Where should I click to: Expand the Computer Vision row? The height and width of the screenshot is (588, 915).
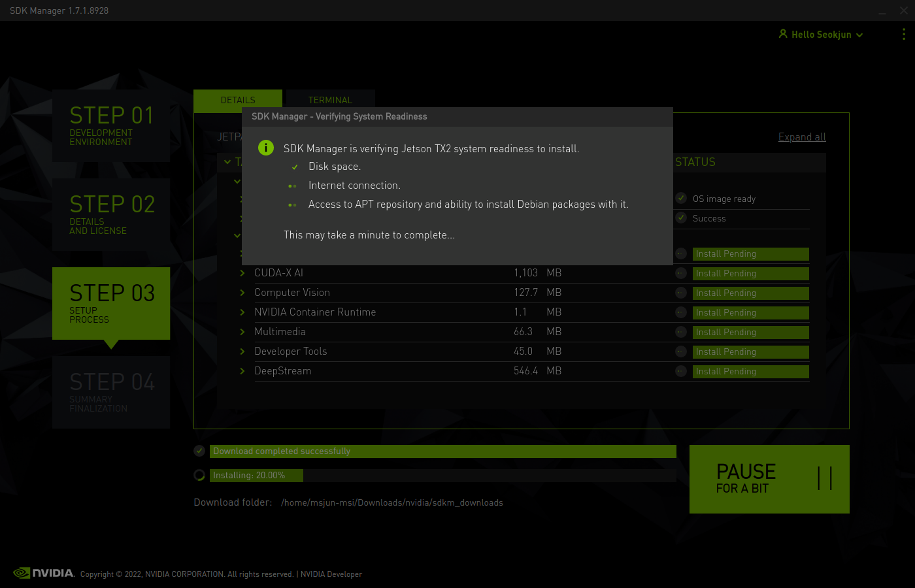point(242,293)
